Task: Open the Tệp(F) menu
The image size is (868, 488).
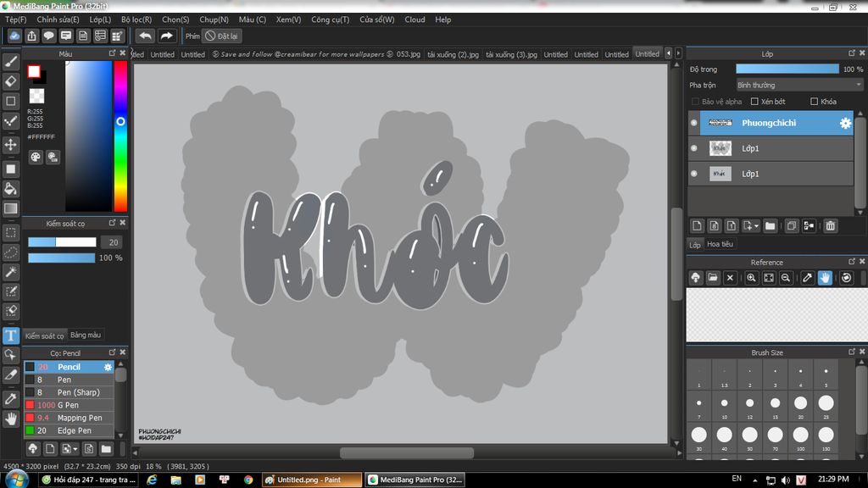Action: 16,19
